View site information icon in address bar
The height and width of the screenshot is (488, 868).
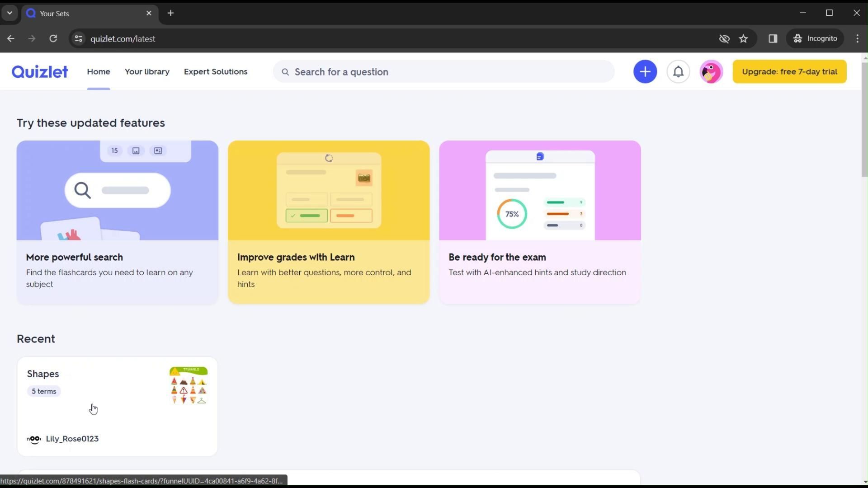pyautogui.click(x=79, y=39)
